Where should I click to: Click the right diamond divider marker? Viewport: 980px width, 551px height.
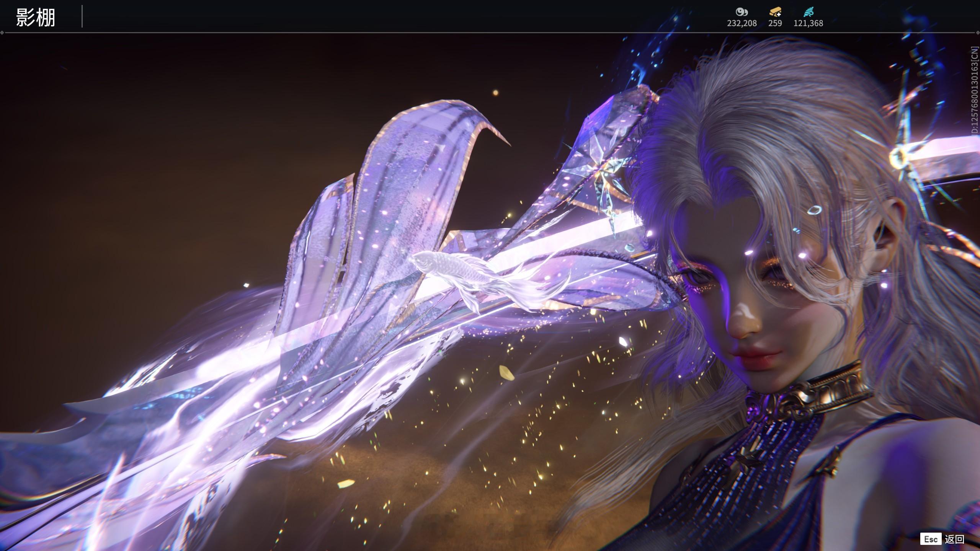pyautogui.click(x=978, y=33)
